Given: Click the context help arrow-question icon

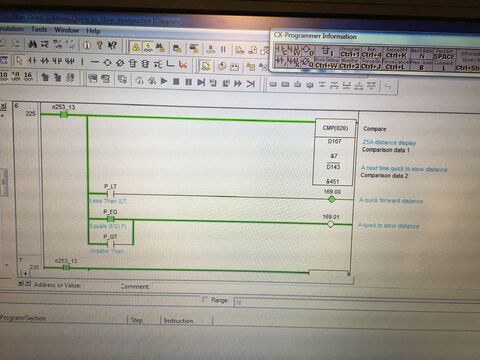Looking at the screenshot, I should click(112, 45).
